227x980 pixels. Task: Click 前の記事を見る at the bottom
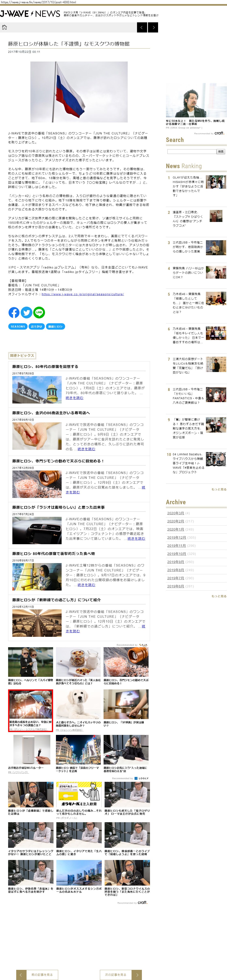(x=37, y=975)
